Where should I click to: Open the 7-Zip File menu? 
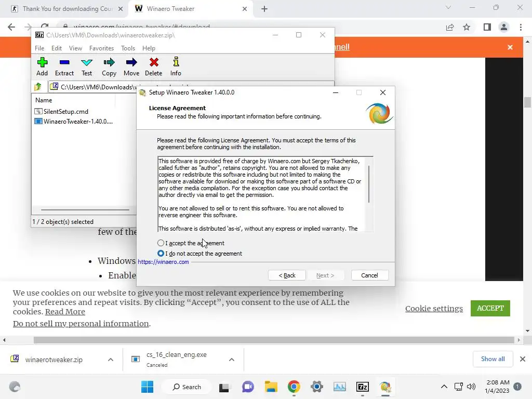(x=39, y=48)
